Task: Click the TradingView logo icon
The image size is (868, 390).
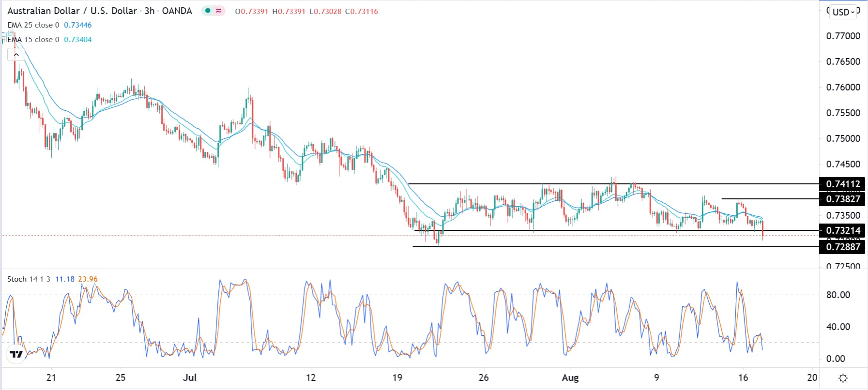Action: click(16, 355)
